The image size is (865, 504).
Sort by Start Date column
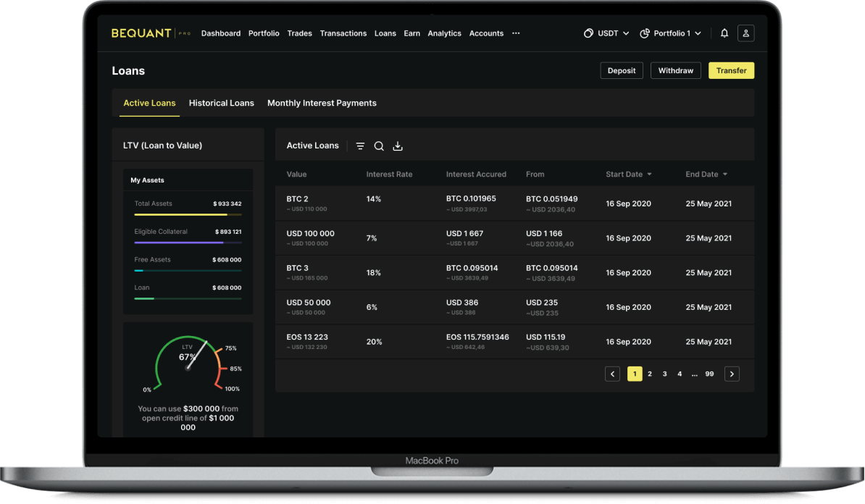628,175
